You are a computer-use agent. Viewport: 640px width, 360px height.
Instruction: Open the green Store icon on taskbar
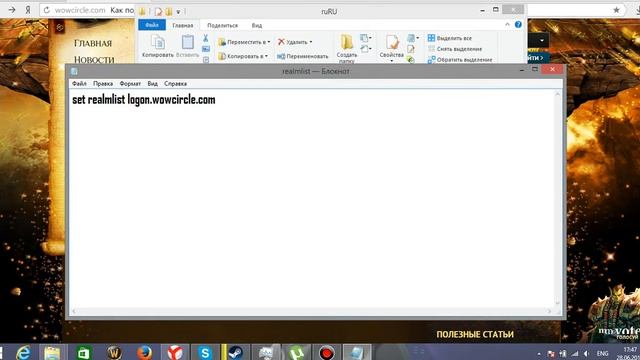pyautogui.click(x=83, y=353)
